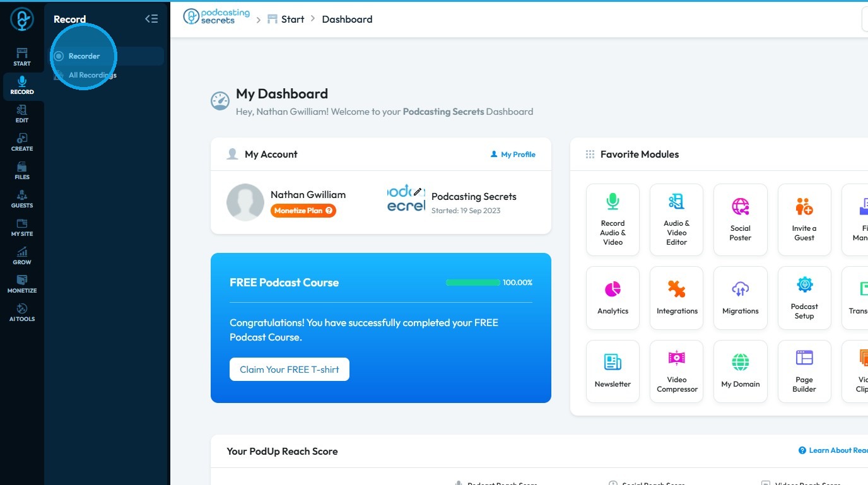Edit the podcast cover with pencil icon
The width and height of the screenshot is (868, 485).
pos(418,191)
